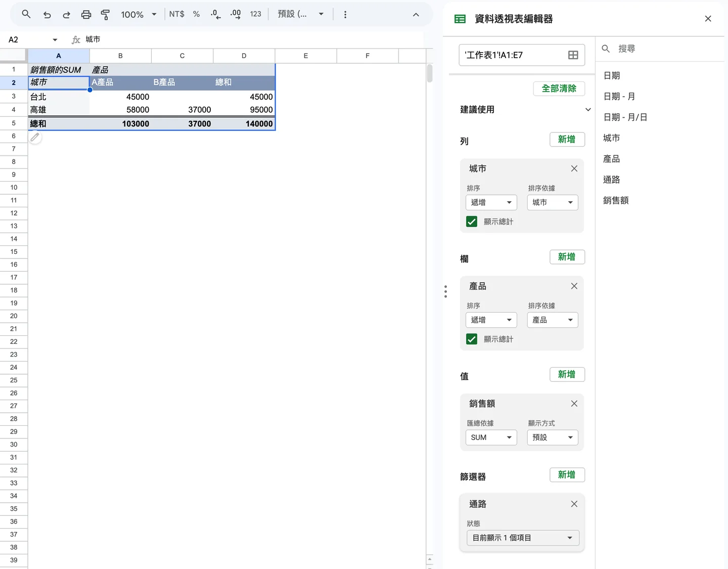
Task: Format as percent
Action: click(x=196, y=14)
